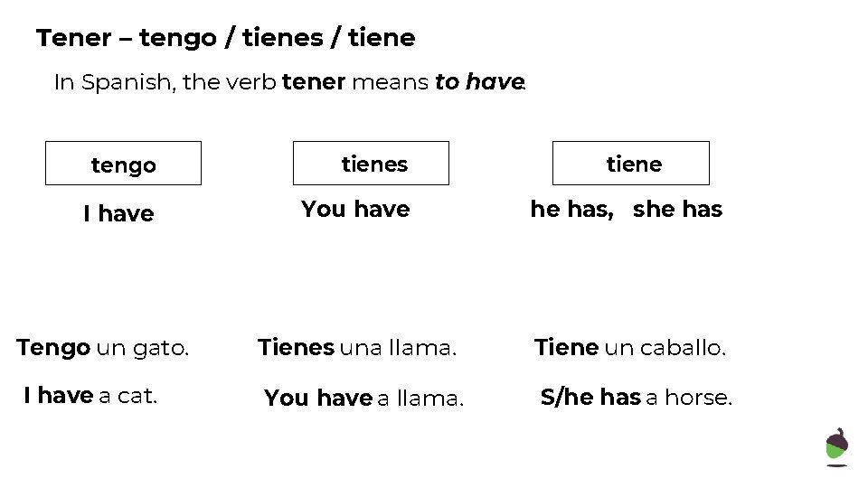Viewport: 868px width, 488px height.
Task: Click the sentence 'Tengo un gato.'
Action: [x=103, y=347]
